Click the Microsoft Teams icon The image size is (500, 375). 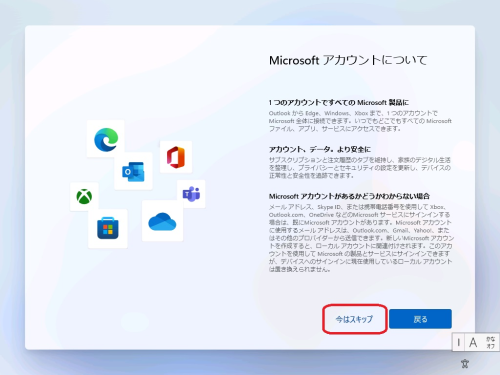pos(191,194)
